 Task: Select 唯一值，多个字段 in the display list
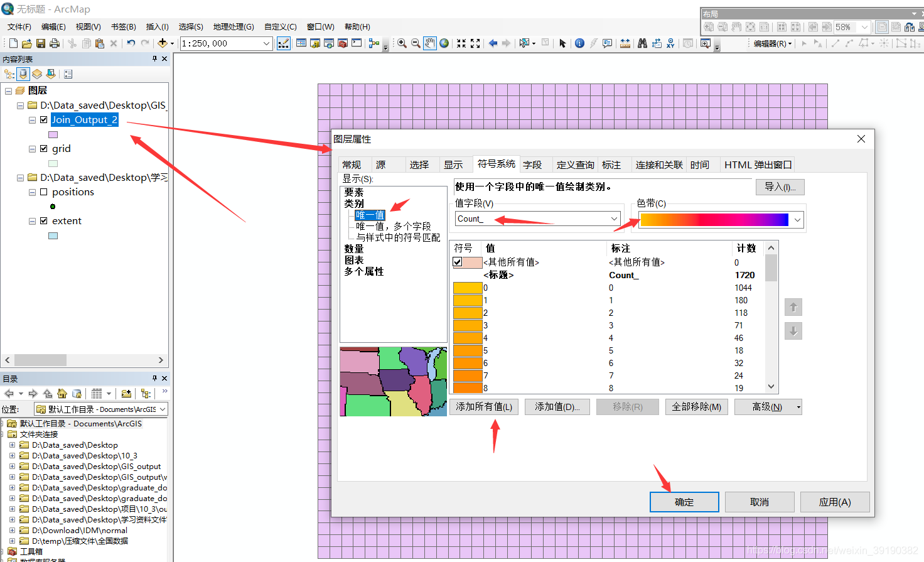pyautogui.click(x=394, y=226)
